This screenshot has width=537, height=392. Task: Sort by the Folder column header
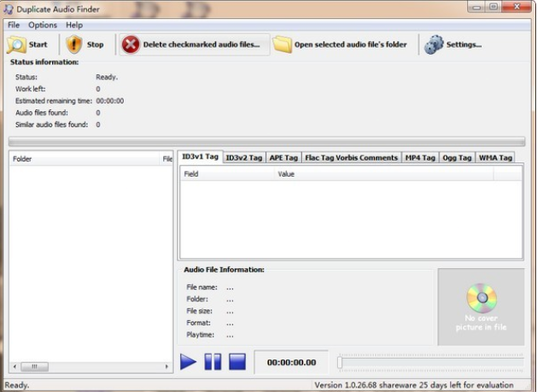click(85, 159)
